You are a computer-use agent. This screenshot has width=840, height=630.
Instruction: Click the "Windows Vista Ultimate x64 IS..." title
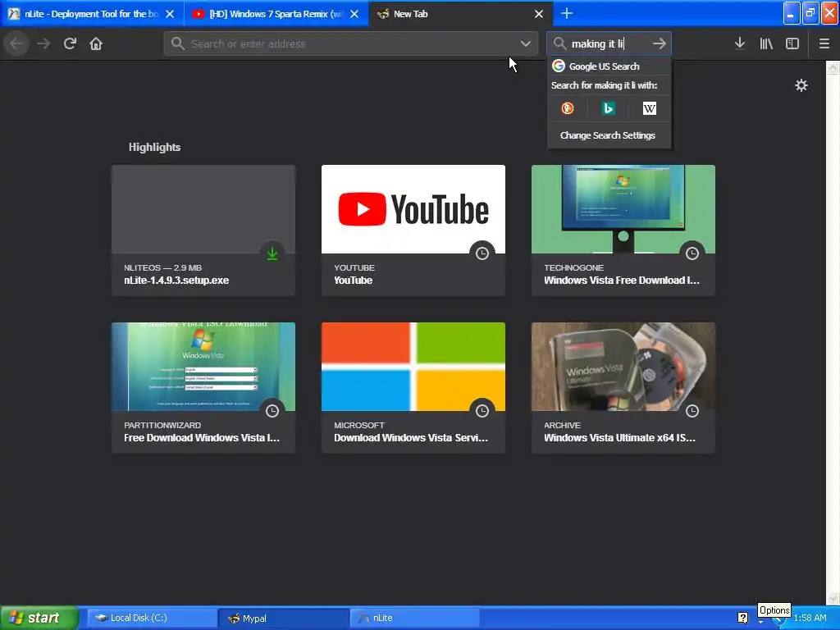pos(620,438)
